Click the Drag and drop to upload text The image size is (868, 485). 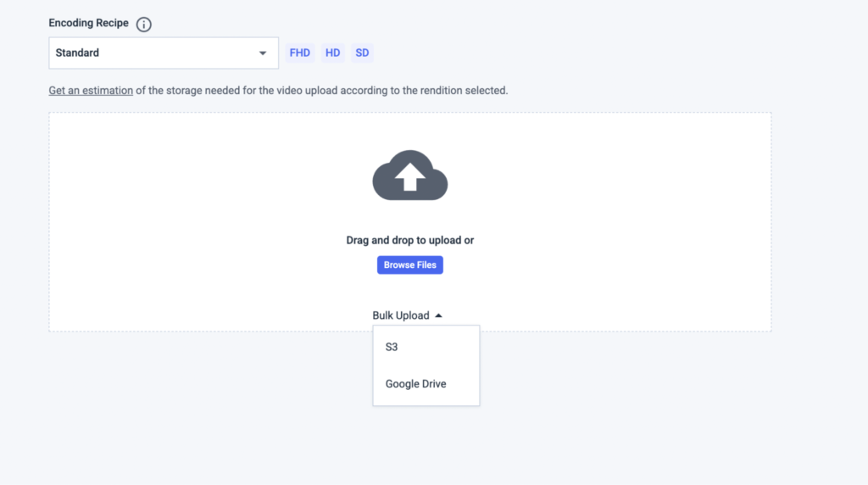point(410,241)
